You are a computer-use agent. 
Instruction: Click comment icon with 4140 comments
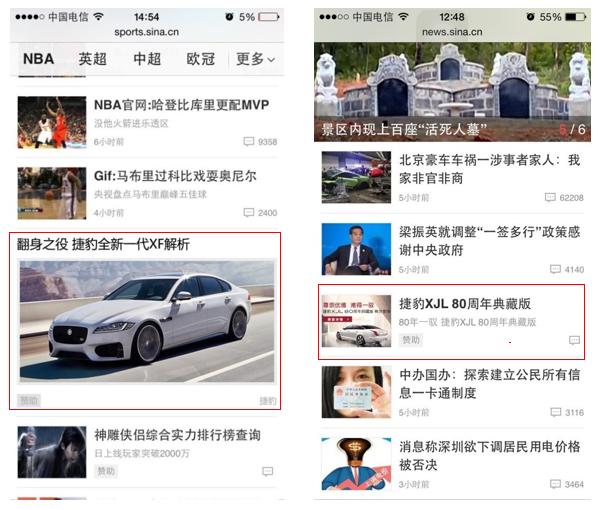(x=555, y=269)
